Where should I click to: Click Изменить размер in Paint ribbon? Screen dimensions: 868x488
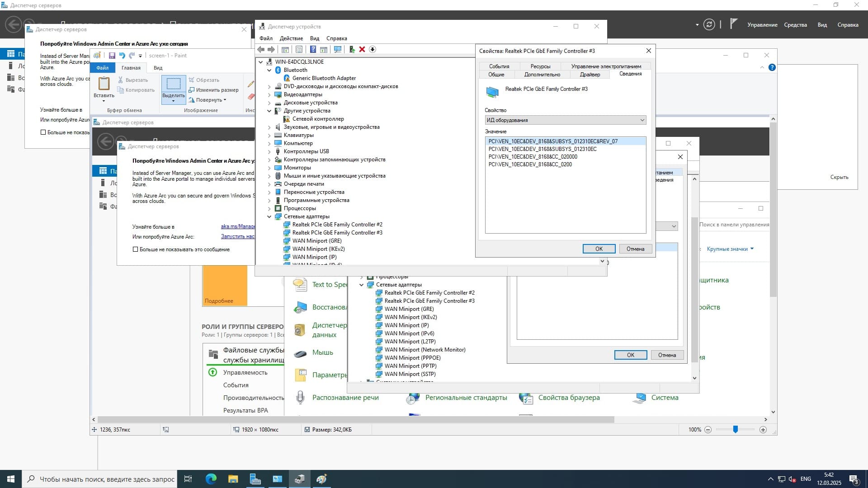[x=213, y=90]
